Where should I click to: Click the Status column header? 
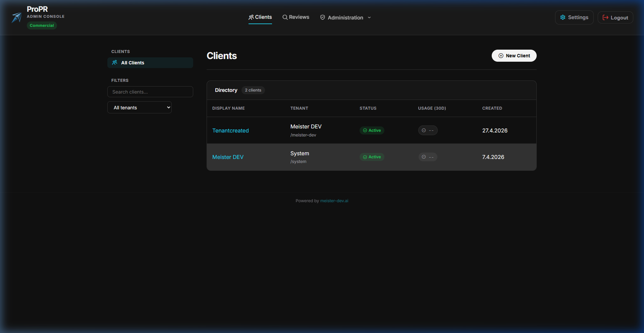pyautogui.click(x=368, y=108)
